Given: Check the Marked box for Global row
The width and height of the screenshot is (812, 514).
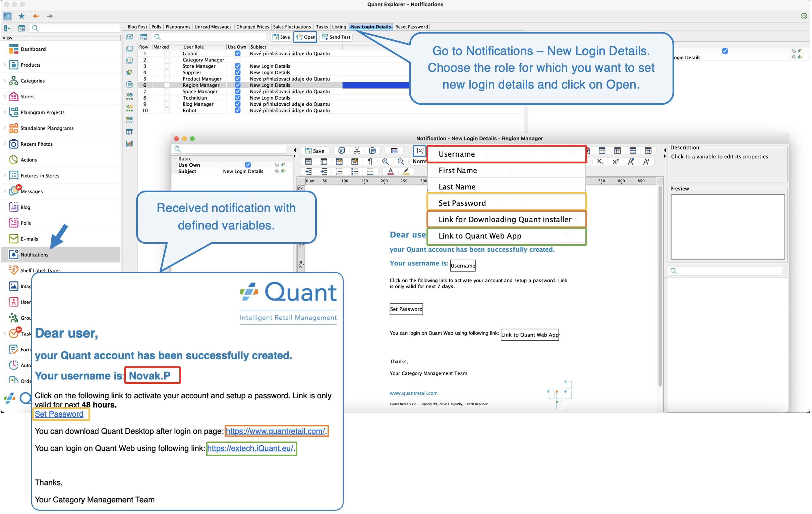Looking at the screenshot, I should coord(167,54).
